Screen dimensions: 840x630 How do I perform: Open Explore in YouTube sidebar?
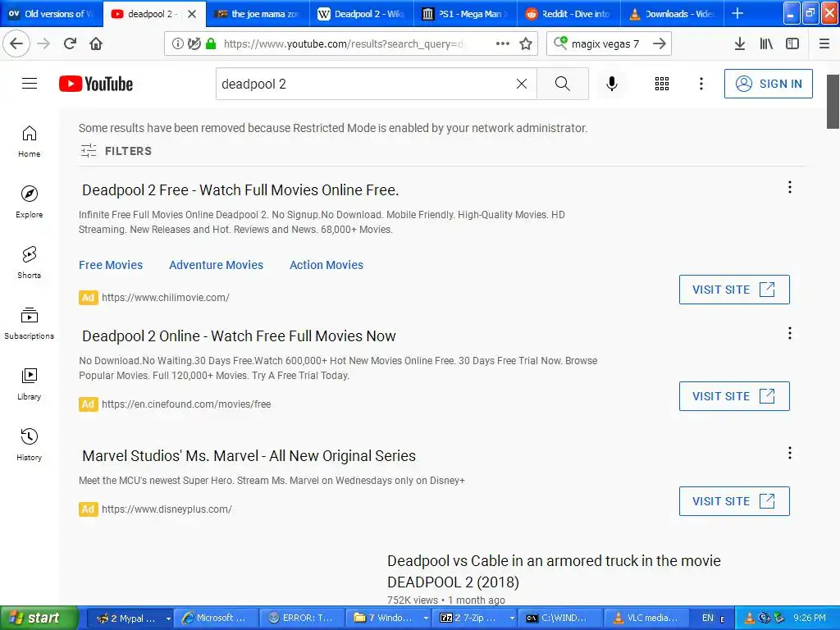point(30,202)
